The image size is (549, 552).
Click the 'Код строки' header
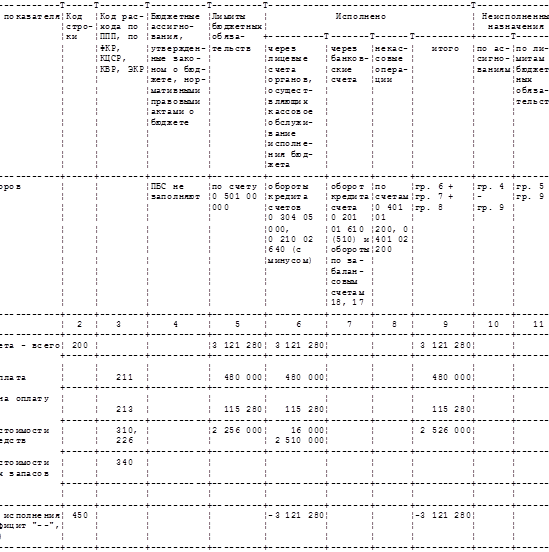pyautogui.click(x=79, y=27)
